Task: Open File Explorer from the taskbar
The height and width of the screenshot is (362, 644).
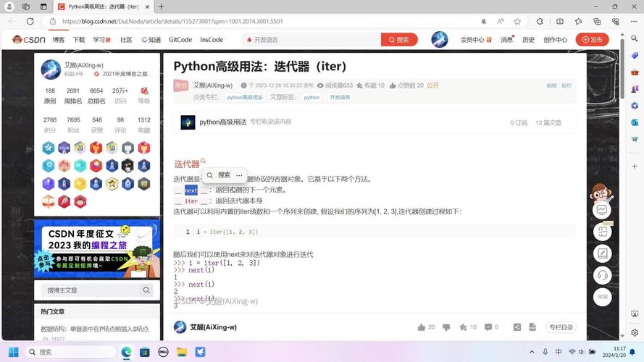Action: click(182, 352)
